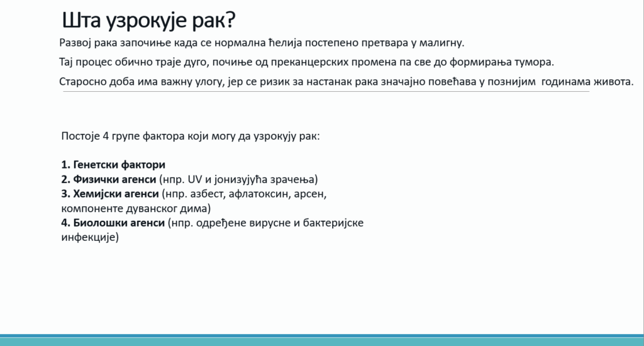Click the sentence starting 'Тај процес обично'
Viewport: 644px width, 346px height.
[x=307, y=63]
